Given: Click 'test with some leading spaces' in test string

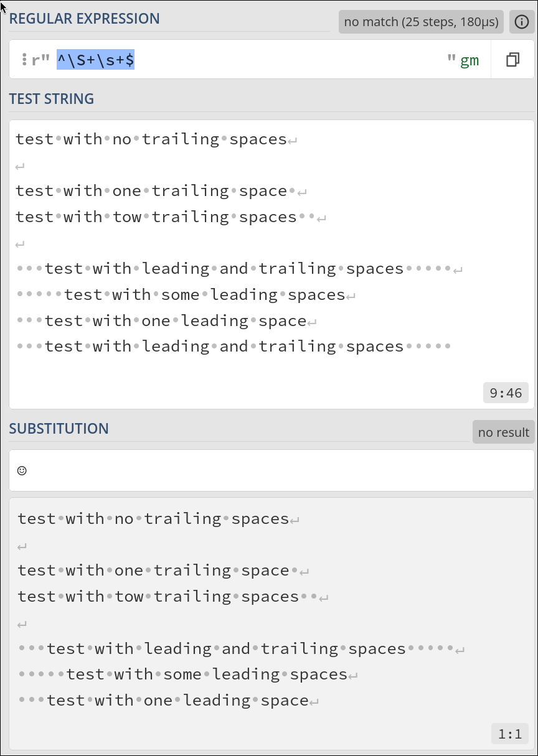Looking at the screenshot, I should 205,294.
